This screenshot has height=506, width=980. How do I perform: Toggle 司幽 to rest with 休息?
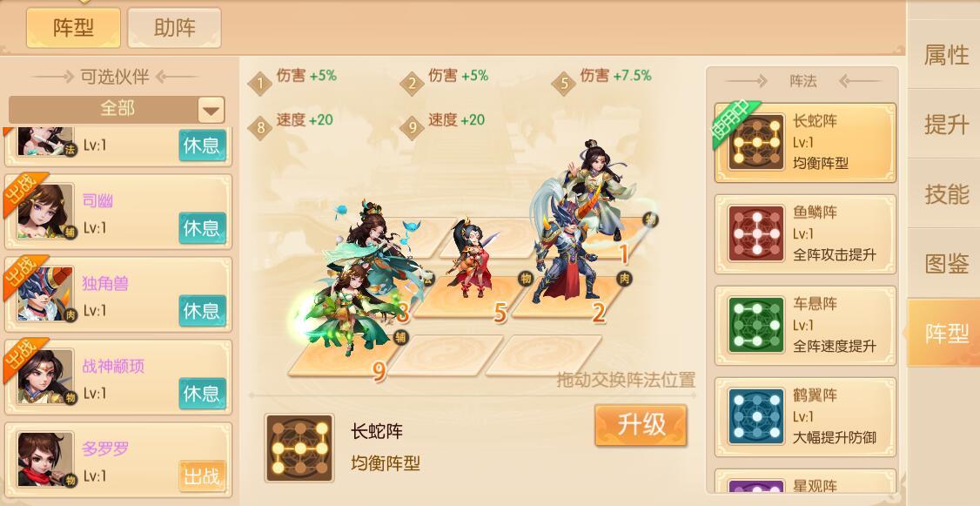tap(202, 227)
